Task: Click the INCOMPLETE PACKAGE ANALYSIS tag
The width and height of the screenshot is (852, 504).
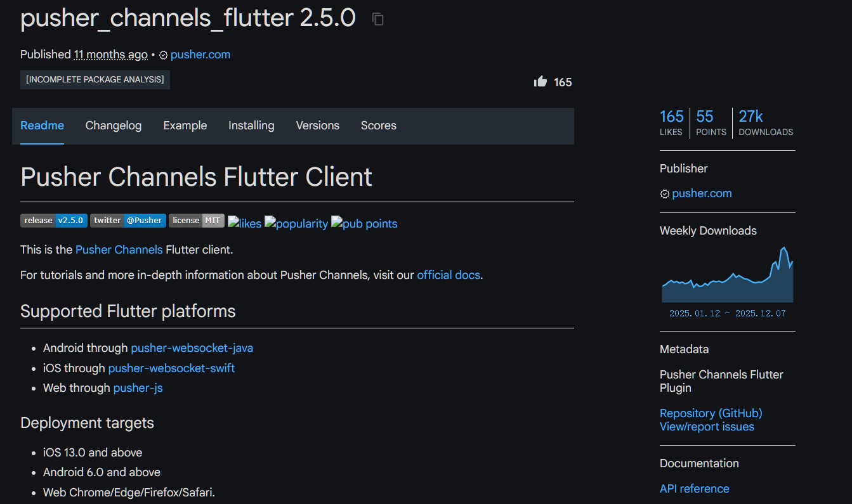Action: click(95, 80)
